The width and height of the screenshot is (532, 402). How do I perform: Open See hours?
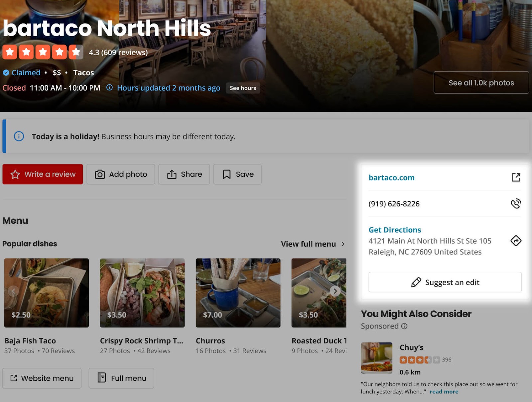pos(243,88)
